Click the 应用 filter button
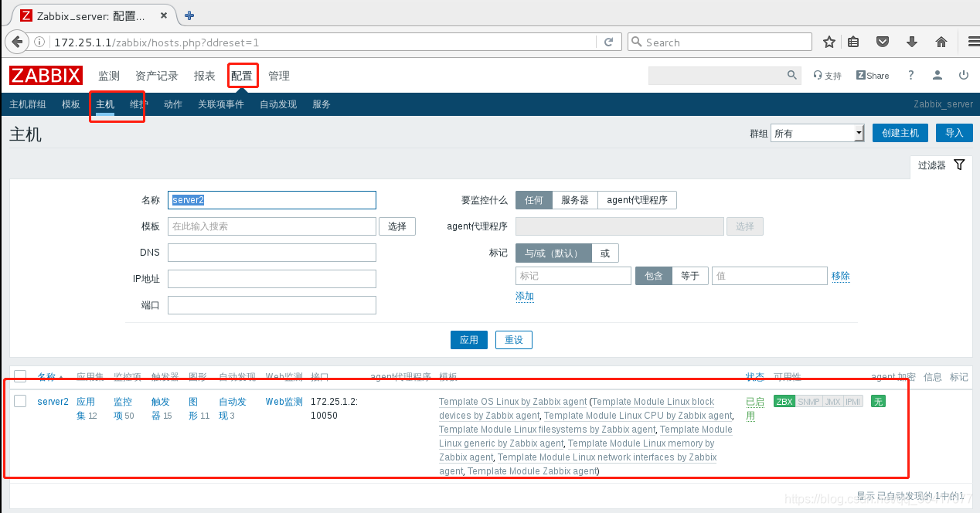980x513 pixels. click(469, 340)
